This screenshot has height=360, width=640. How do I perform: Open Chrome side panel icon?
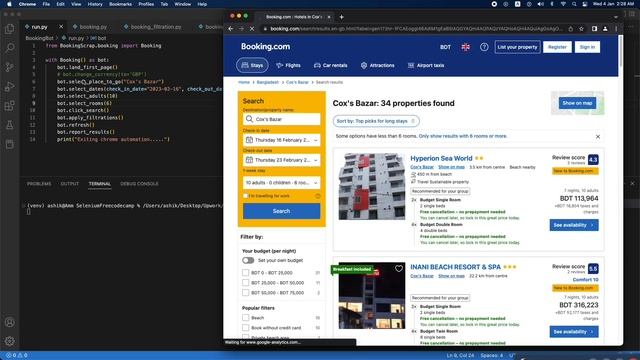pyautogui.click(x=594, y=29)
